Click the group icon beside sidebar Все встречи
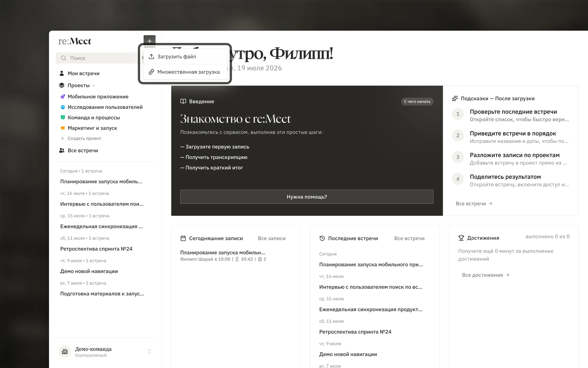 click(x=62, y=151)
